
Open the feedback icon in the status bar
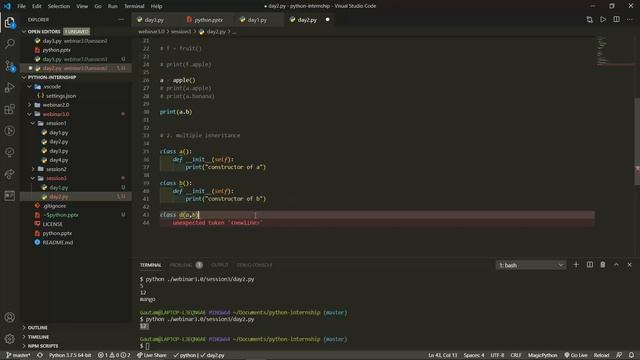pos(619,355)
